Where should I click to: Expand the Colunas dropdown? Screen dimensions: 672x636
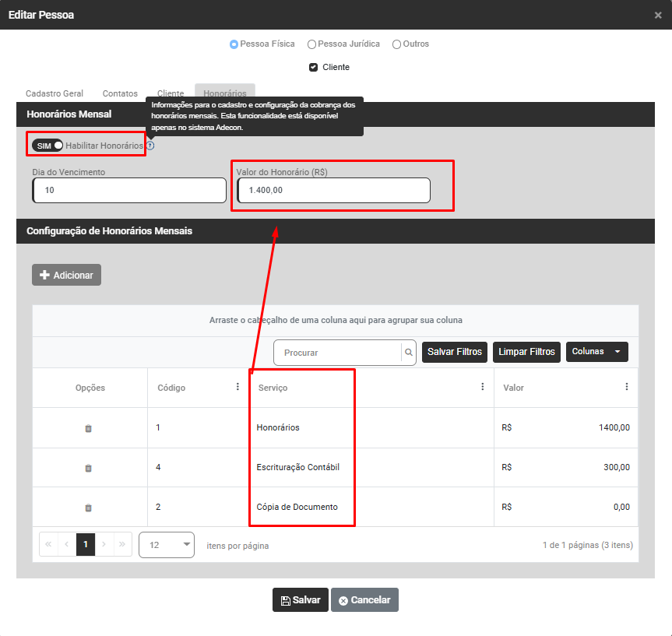tap(596, 352)
